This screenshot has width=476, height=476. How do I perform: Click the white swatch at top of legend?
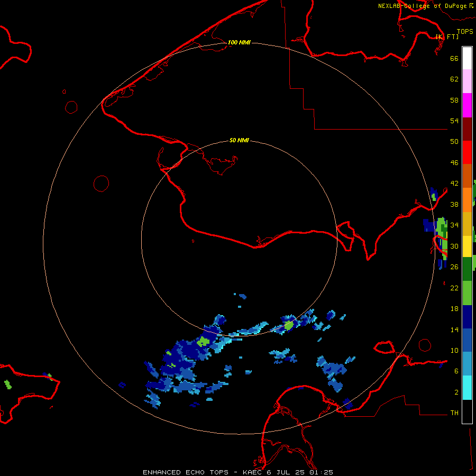(x=467, y=58)
